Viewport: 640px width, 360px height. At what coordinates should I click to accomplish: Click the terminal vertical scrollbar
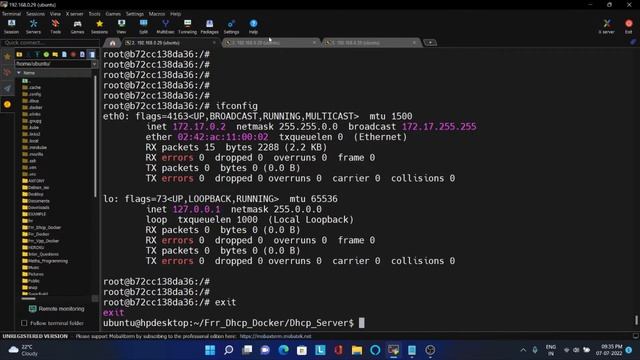pyautogui.click(x=636, y=320)
